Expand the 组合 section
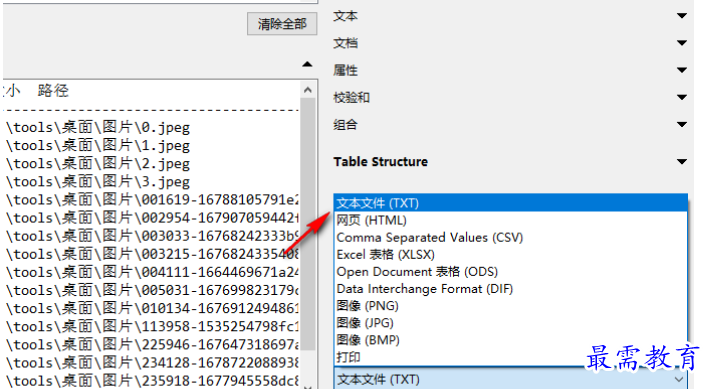708x389 pixels. (682, 125)
